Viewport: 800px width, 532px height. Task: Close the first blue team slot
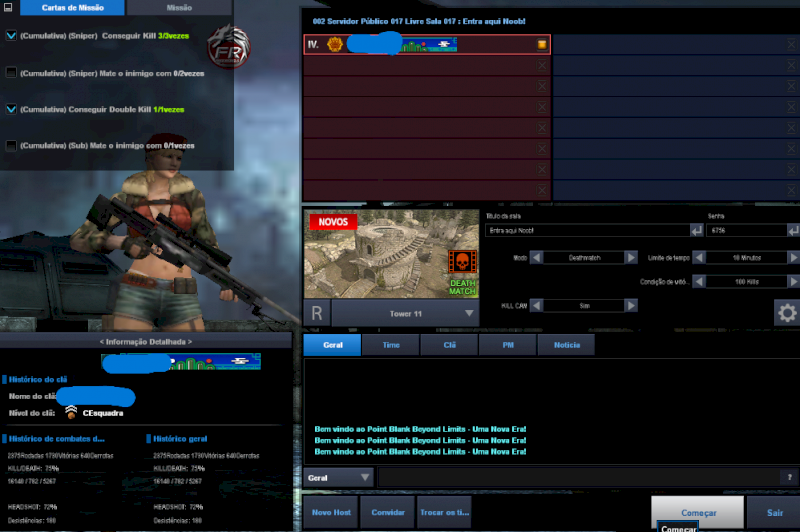[791, 44]
